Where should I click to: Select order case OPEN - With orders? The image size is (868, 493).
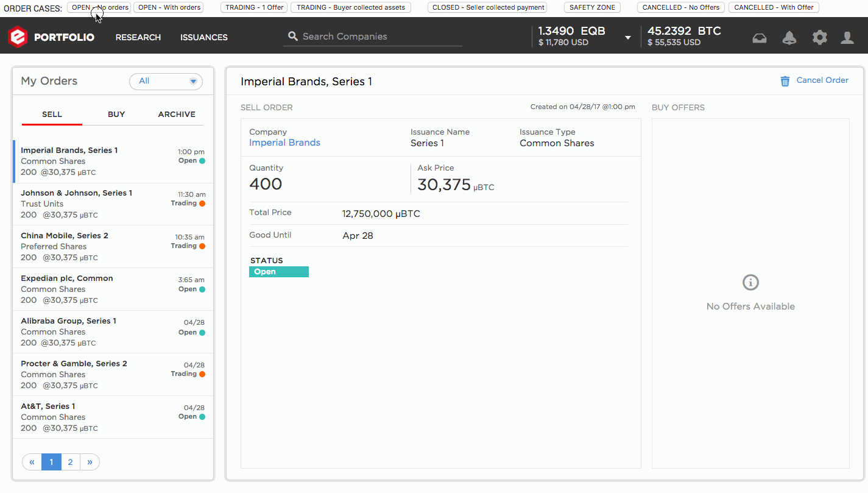pos(169,7)
